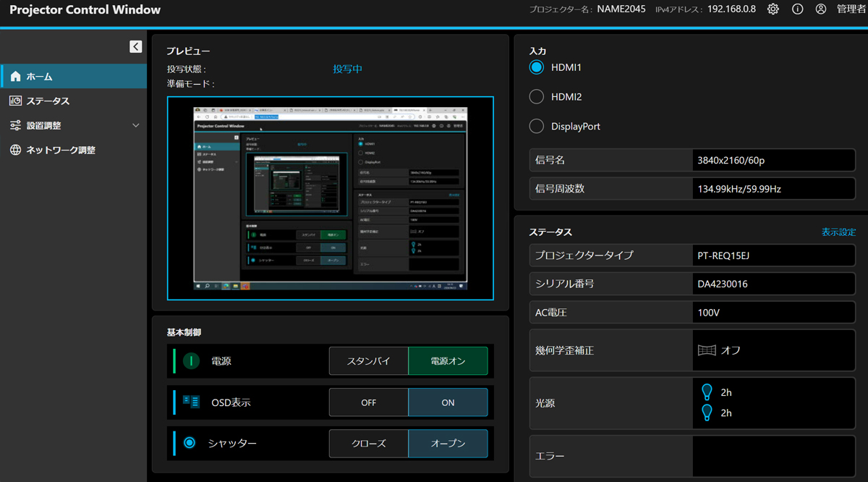This screenshot has height=482, width=868.
Task: Select the HDMI2 input radio button
Action: pyautogui.click(x=537, y=97)
